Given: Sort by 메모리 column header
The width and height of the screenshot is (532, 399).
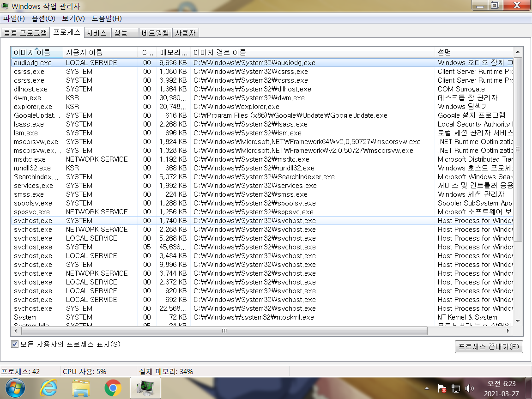Looking at the screenshot, I should [x=173, y=52].
